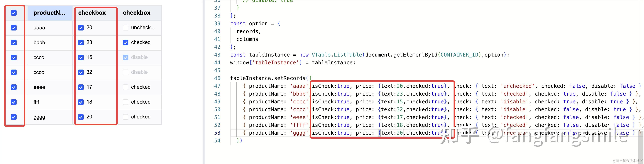Uncheck the price checkbox showing 15

(81, 57)
